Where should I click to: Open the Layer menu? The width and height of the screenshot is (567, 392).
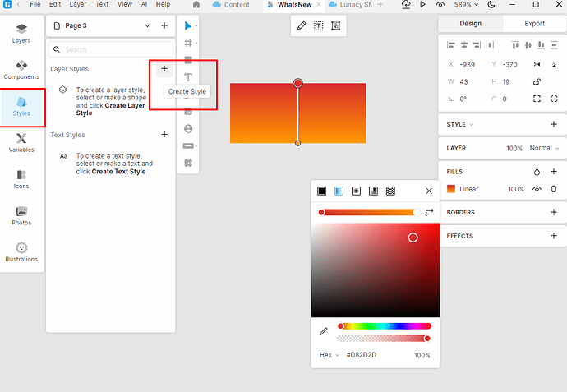coord(77,5)
